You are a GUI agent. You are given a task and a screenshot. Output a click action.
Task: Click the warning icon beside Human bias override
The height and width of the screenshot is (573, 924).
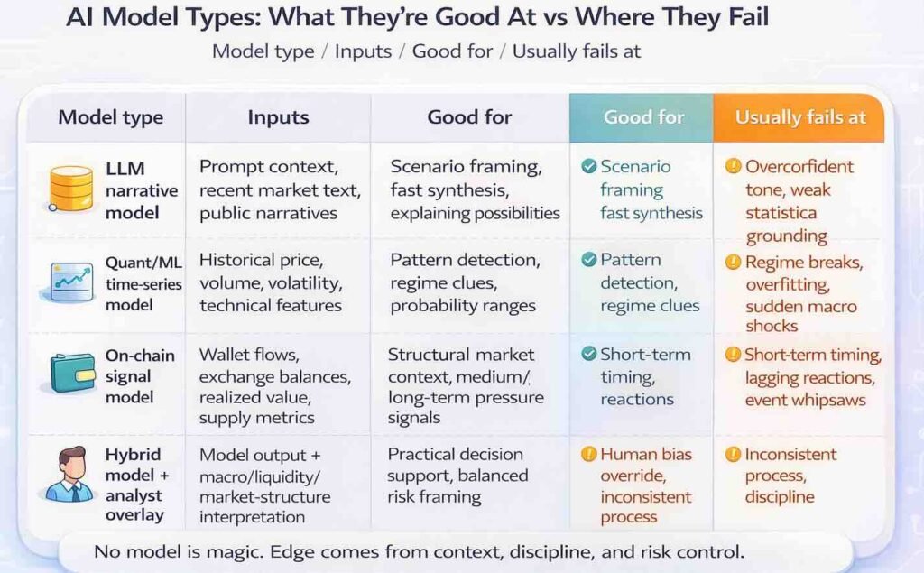point(588,453)
